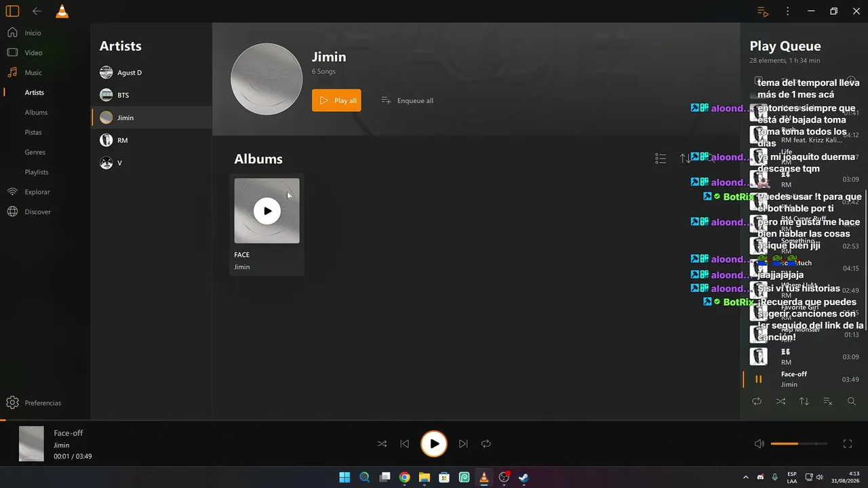Open the ESP LAA language switcher
The width and height of the screenshot is (868, 488).
coord(792,477)
